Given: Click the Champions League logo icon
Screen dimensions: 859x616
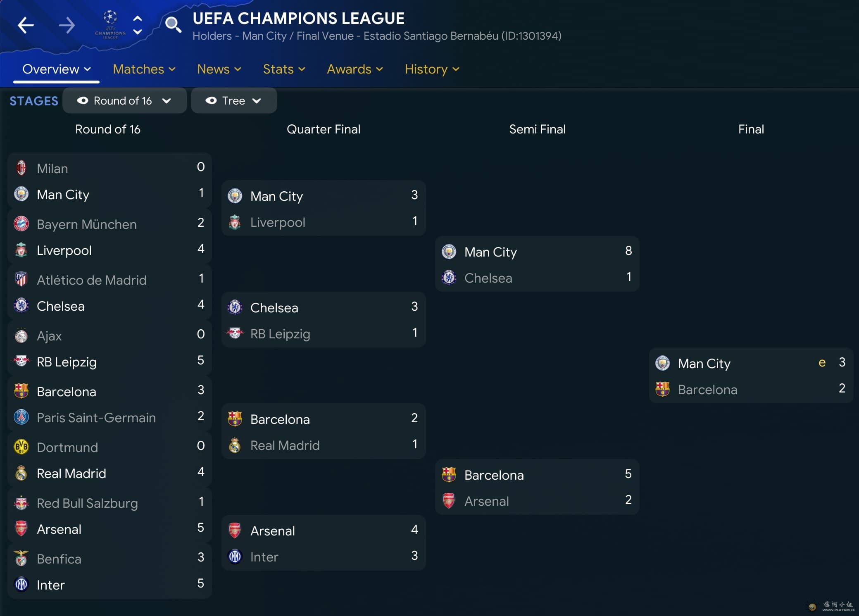Looking at the screenshot, I should click(x=110, y=24).
